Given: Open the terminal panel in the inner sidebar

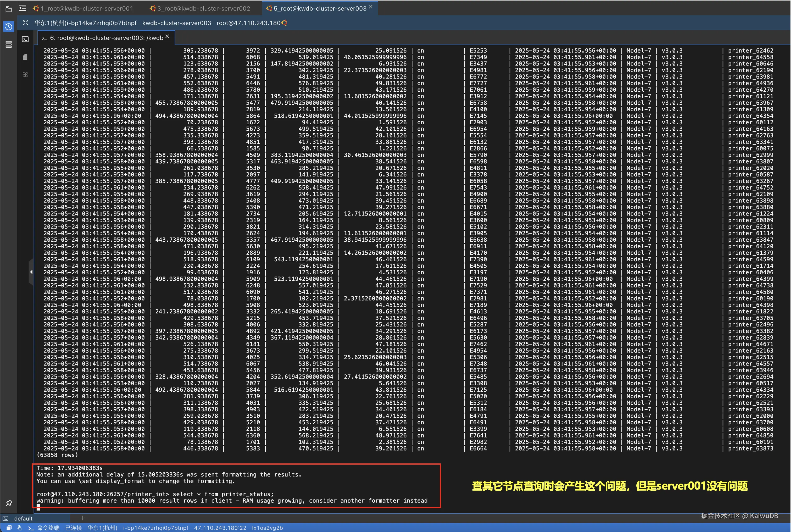Looking at the screenshot, I should click(x=25, y=39).
